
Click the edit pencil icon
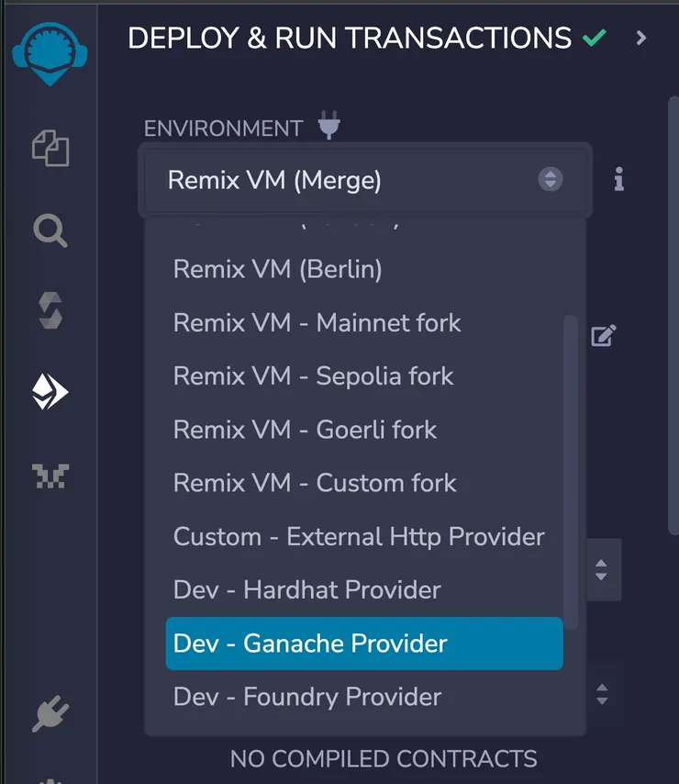click(603, 336)
